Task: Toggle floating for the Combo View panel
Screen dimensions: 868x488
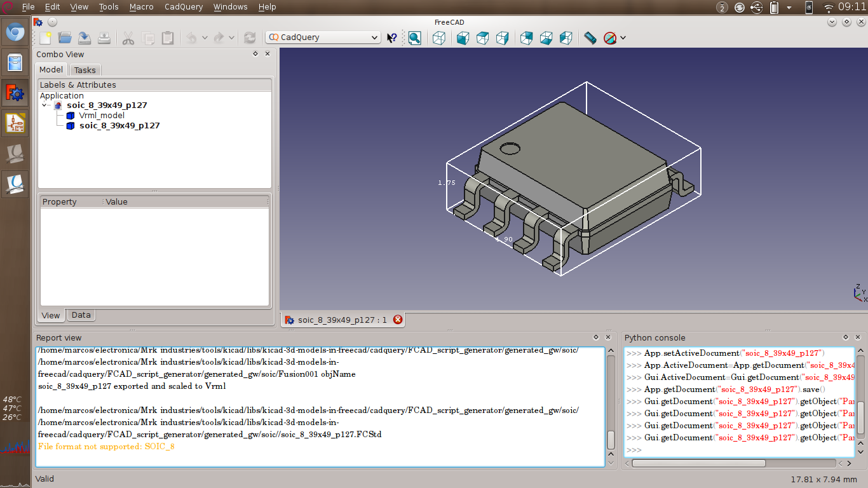Action: point(255,55)
